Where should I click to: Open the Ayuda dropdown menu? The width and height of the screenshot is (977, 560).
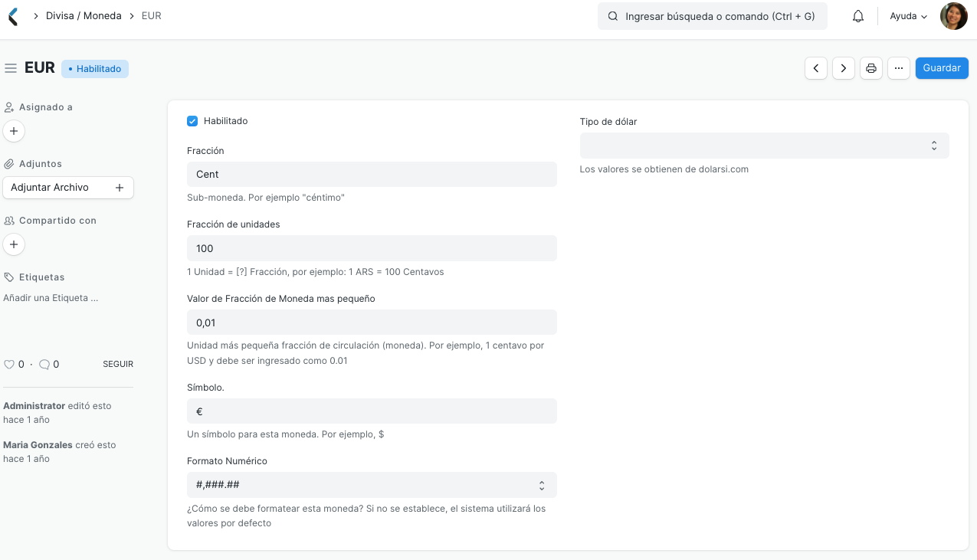tap(908, 16)
